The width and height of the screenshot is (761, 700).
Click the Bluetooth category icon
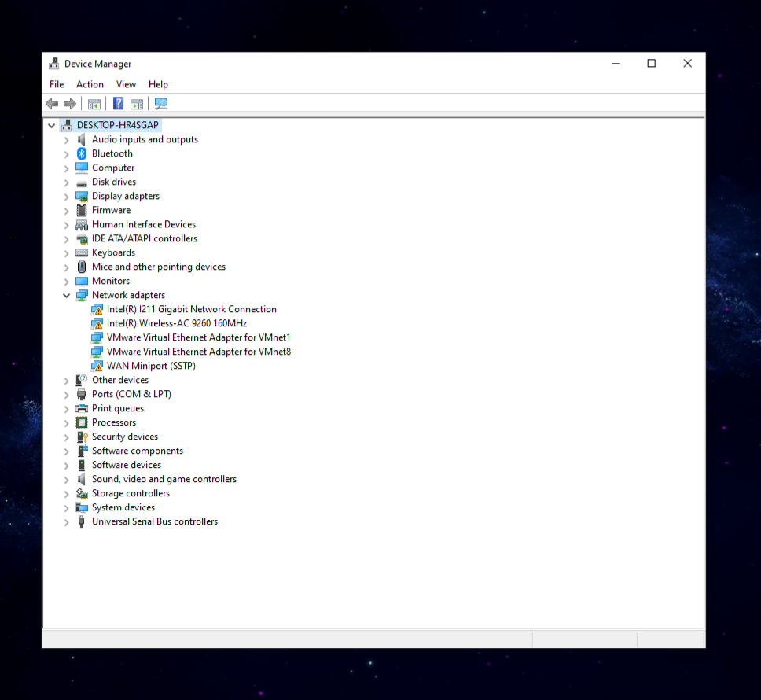[82, 153]
